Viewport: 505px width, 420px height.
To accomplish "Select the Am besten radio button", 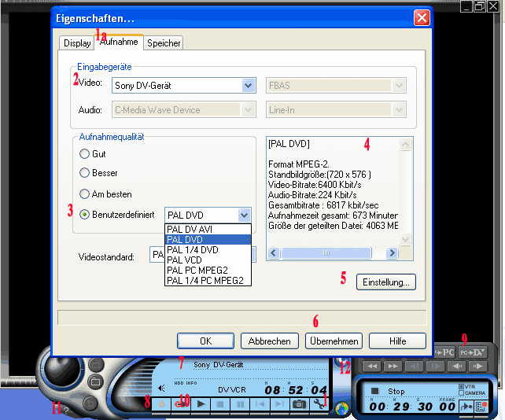I will click(x=85, y=193).
